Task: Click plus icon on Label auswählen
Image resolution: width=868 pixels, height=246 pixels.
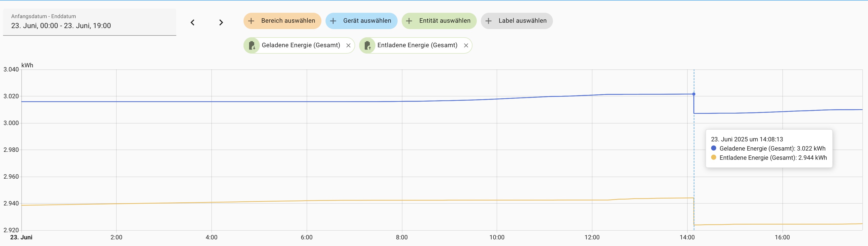Action: point(488,21)
